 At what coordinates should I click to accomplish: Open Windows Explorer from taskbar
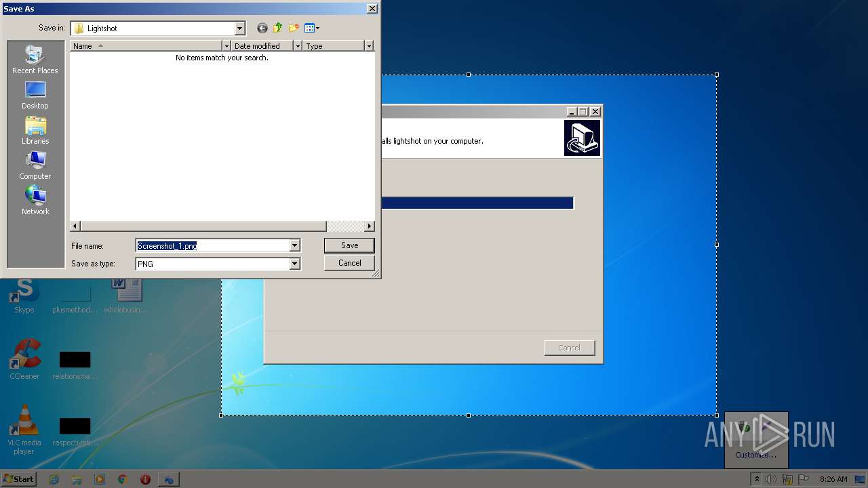[77, 479]
